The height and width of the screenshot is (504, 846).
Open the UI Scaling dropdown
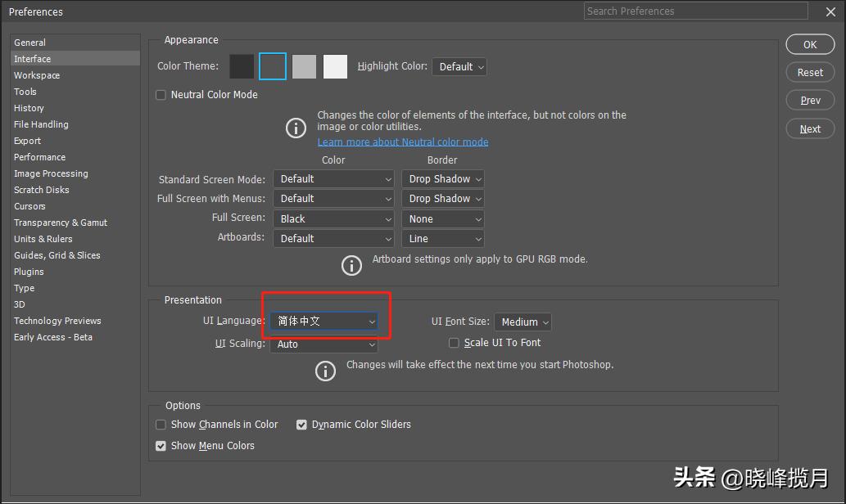(323, 344)
